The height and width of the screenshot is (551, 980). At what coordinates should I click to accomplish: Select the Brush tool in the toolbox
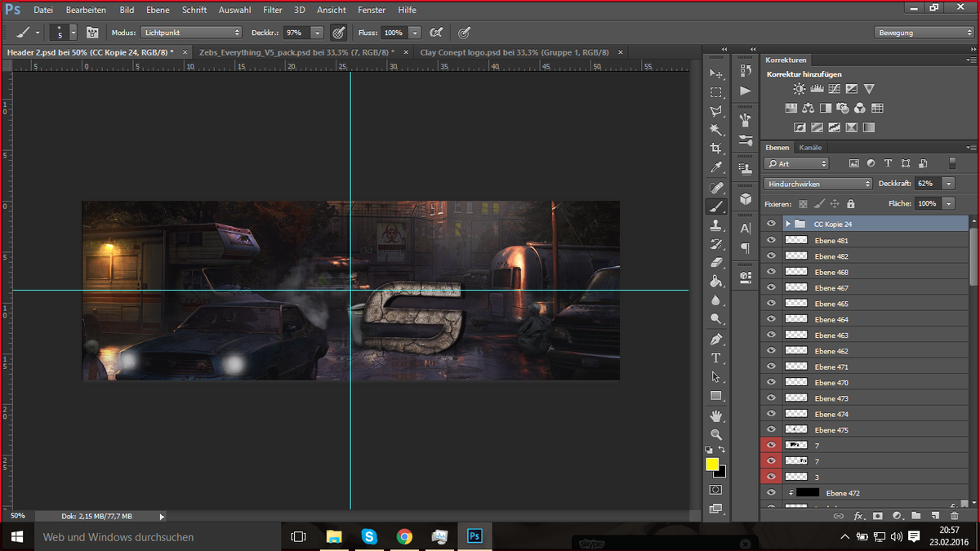click(x=716, y=207)
